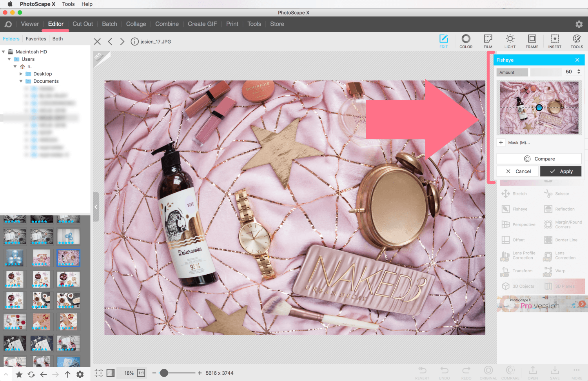Save the image
Viewport: 588px width, 381px height.
coord(555,373)
